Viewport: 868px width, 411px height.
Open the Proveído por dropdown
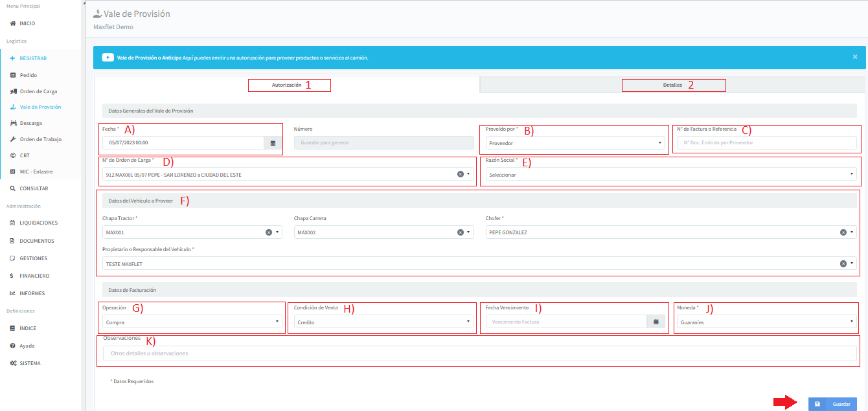[x=574, y=143]
